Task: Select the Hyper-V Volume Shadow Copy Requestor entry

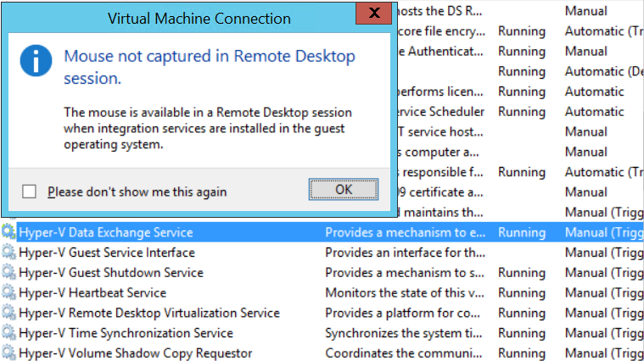Action: coord(136,353)
